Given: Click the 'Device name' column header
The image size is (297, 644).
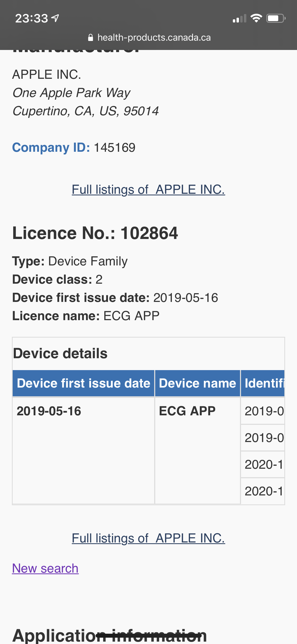Looking at the screenshot, I should point(197,383).
